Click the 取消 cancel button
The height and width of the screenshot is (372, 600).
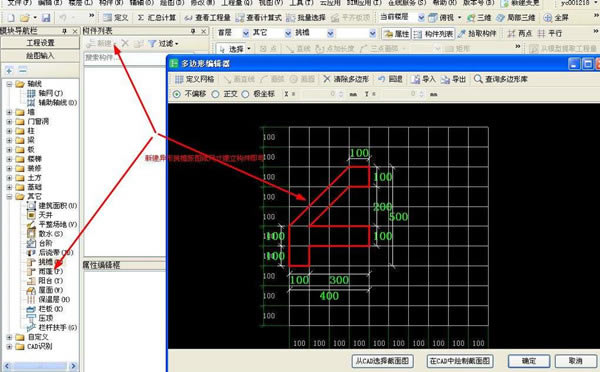click(x=576, y=361)
